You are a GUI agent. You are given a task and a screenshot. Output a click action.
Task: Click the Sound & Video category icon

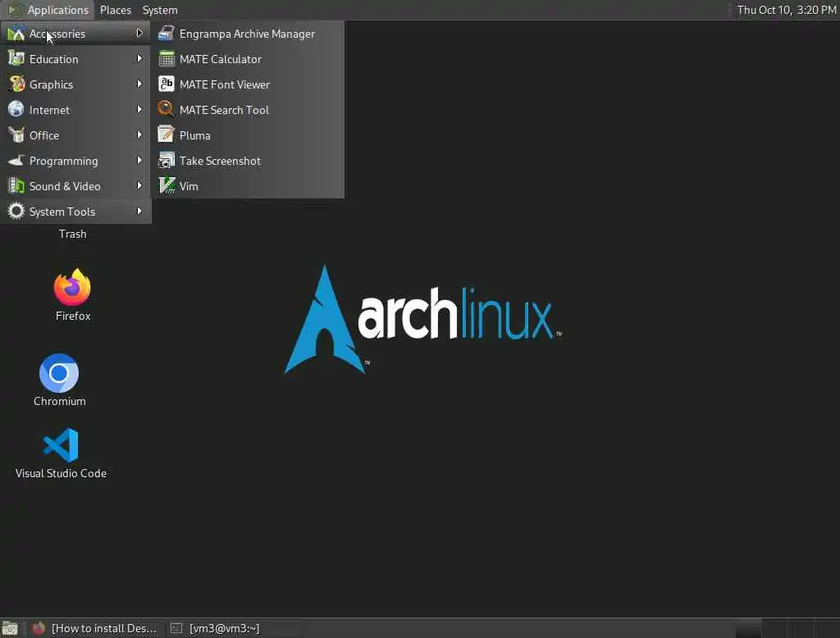click(16, 186)
